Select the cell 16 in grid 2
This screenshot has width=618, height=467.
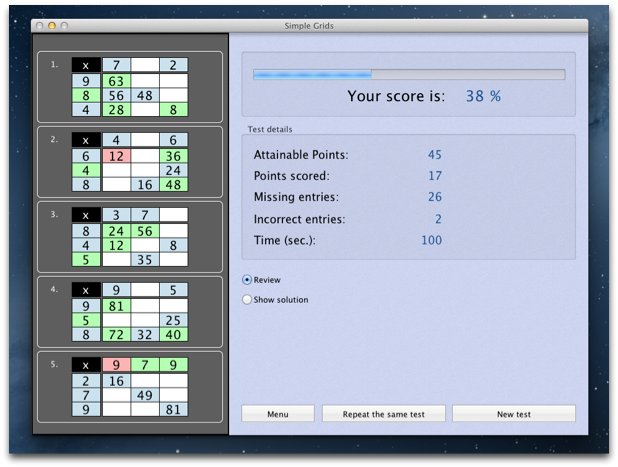[x=144, y=185]
